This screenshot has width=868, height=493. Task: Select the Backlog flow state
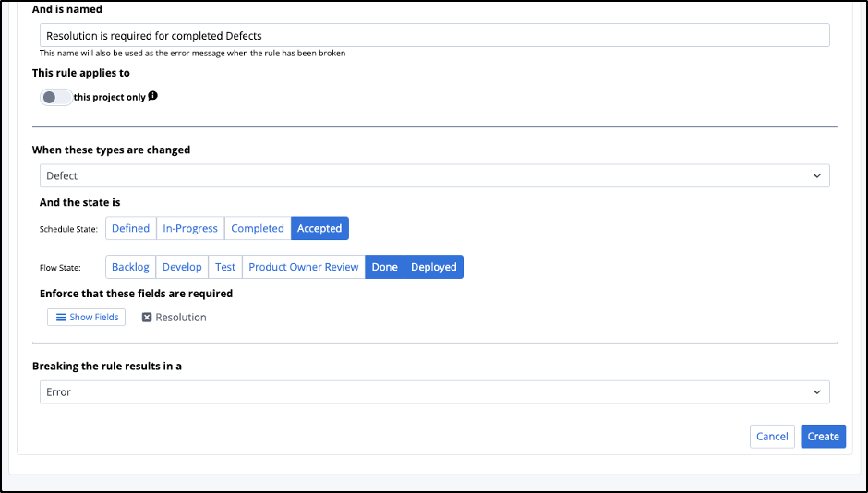coord(130,267)
